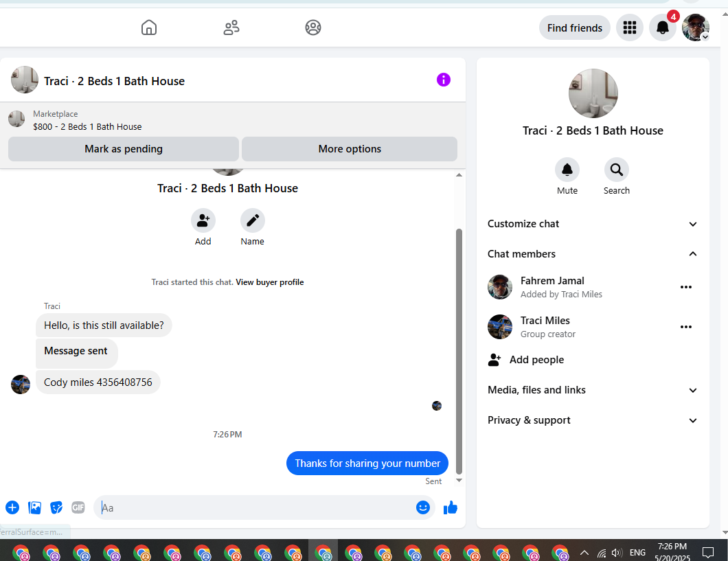Click chat scrollbar up arrow
This screenshot has width=728, height=561.
coord(459,175)
